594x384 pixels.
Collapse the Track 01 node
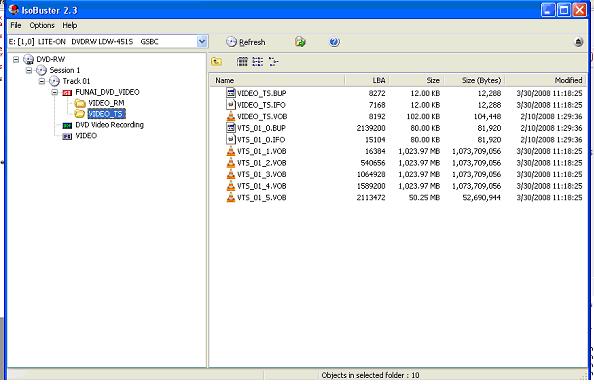coord(42,81)
